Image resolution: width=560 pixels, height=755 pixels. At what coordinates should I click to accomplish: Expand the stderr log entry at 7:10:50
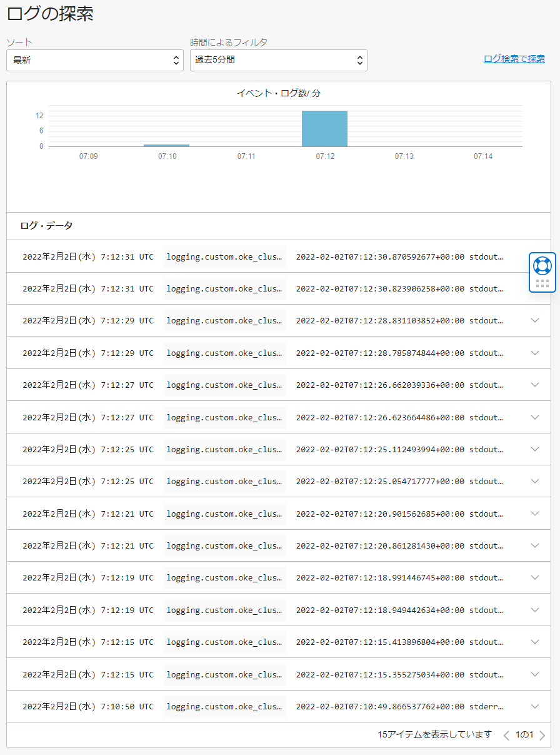[x=534, y=706]
